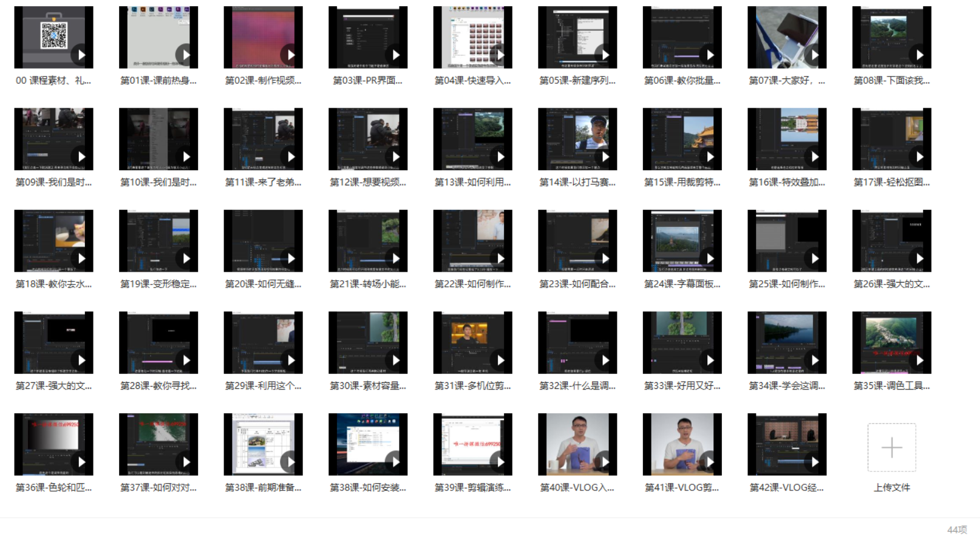
Task: Open 第41课-VLOG剪 presenter thumbnail
Action: (682, 444)
